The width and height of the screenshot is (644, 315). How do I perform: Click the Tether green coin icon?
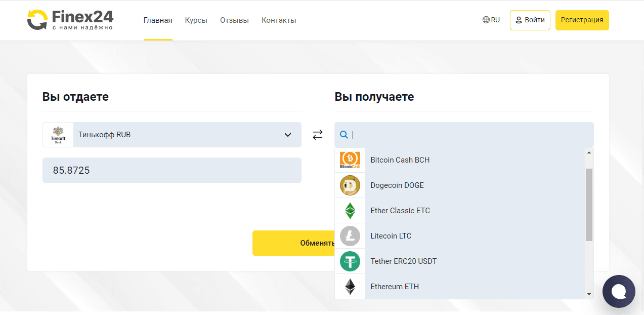350,261
